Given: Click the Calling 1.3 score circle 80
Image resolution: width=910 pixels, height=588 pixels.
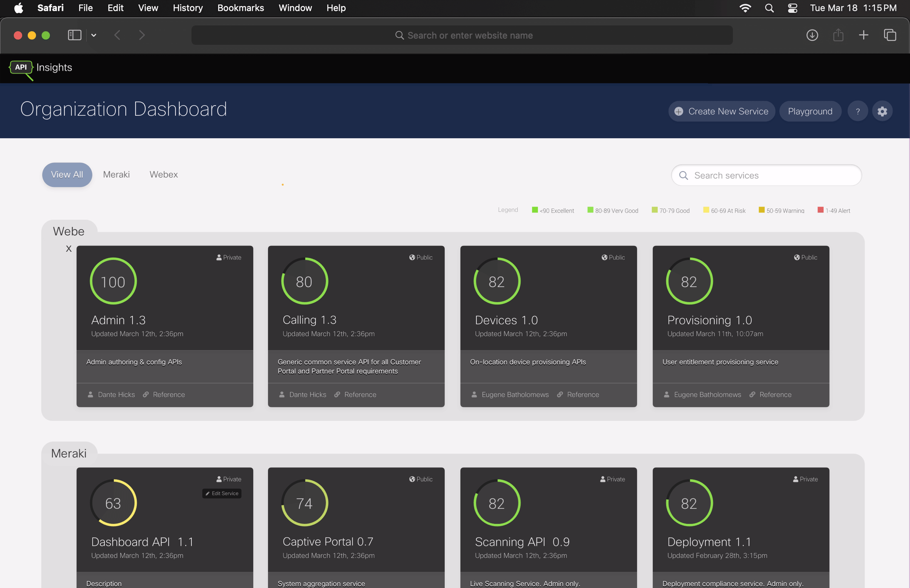Looking at the screenshot, I should tap(304, 281).
